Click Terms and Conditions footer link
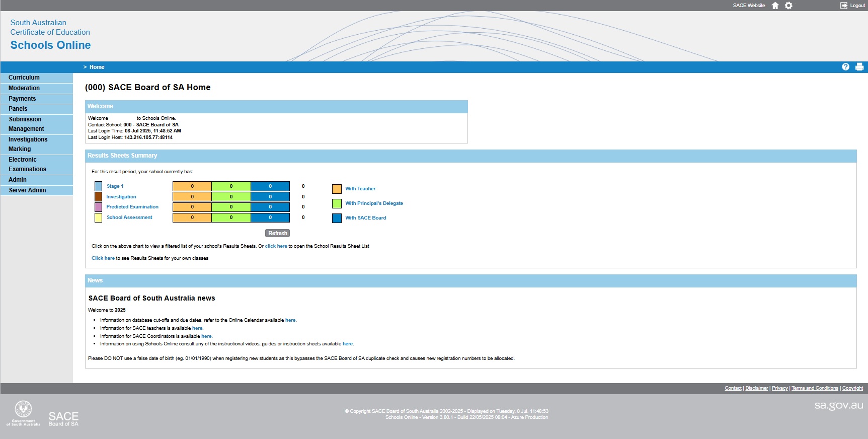 tap(815, 388)
